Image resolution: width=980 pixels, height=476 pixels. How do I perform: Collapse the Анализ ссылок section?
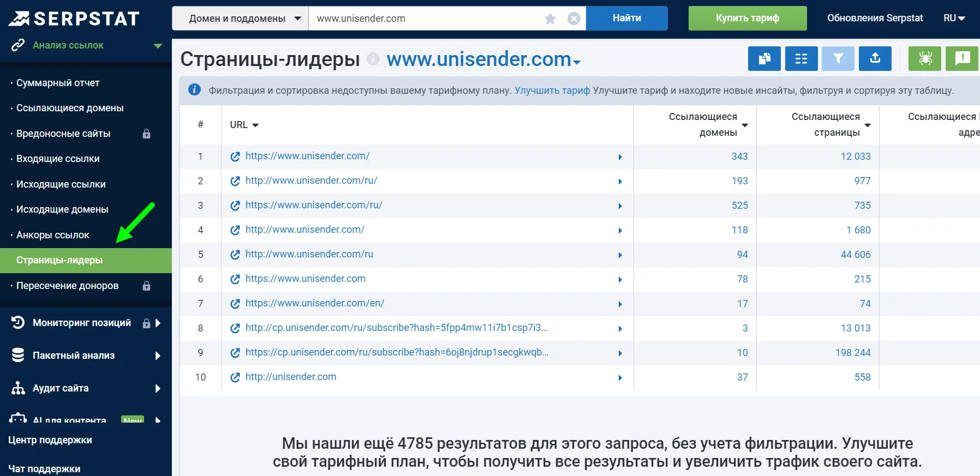158,46
